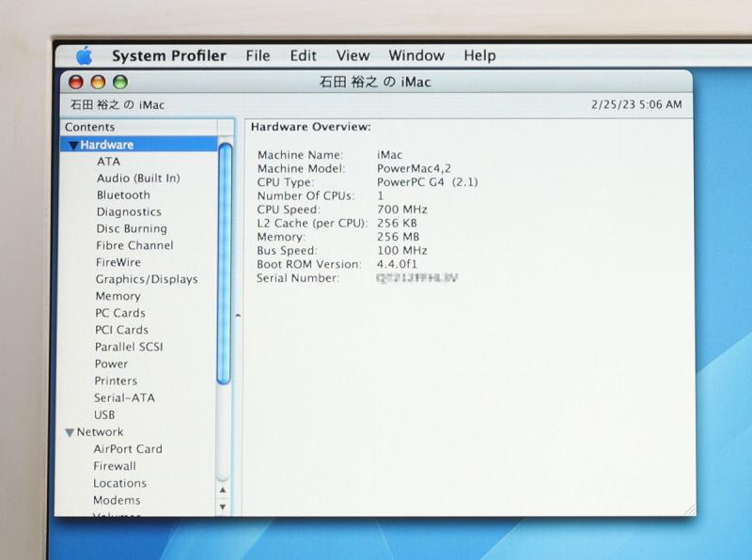The height and width of the screenshot is (560, 752).
Task: Click the Machine Name value iMac
Action: click(x=389, y=155)
